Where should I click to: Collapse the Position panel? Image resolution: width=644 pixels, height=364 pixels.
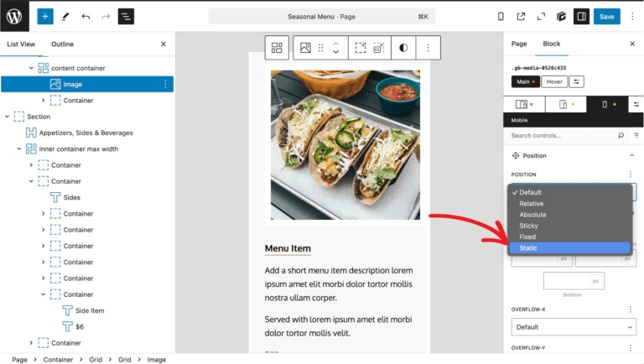[631, 156]
